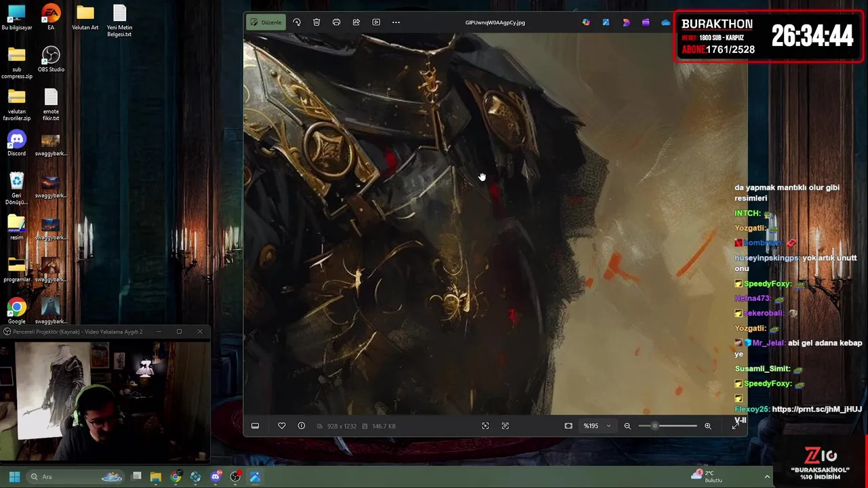Click the image dimensions 928 x 1232 text
This screenshot has width=868, height=488.
[x=341, y=426]
